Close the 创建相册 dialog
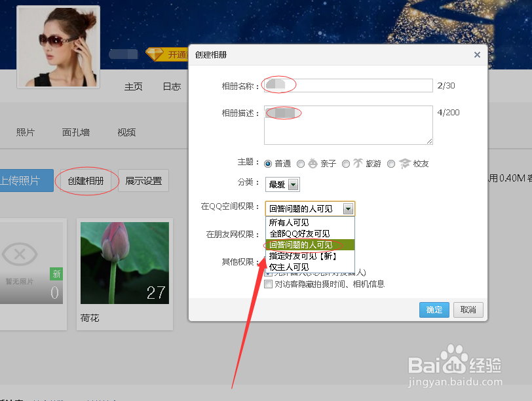 point(477,54)
